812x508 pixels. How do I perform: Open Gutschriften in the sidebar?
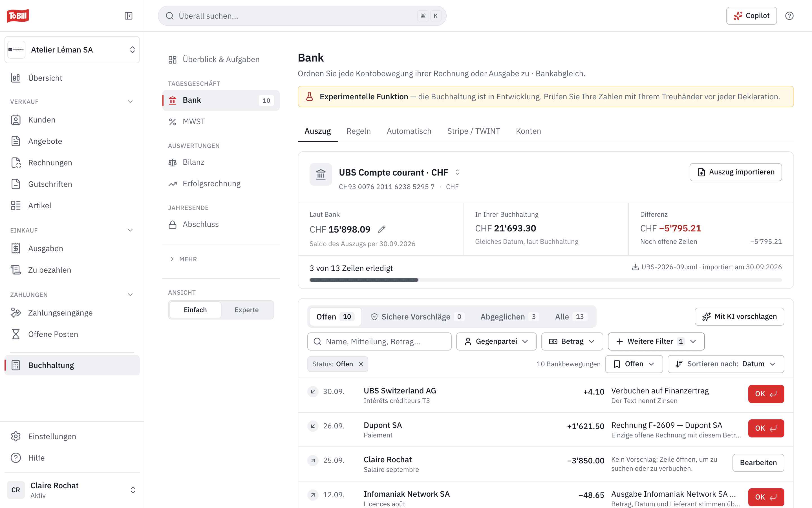coord(72,184)
